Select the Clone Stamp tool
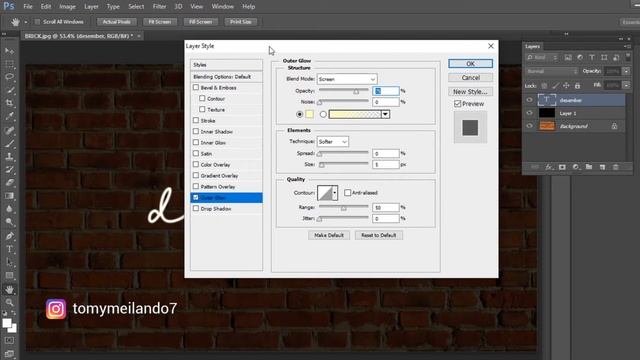The image size is (640, 360). click(9, 157)
